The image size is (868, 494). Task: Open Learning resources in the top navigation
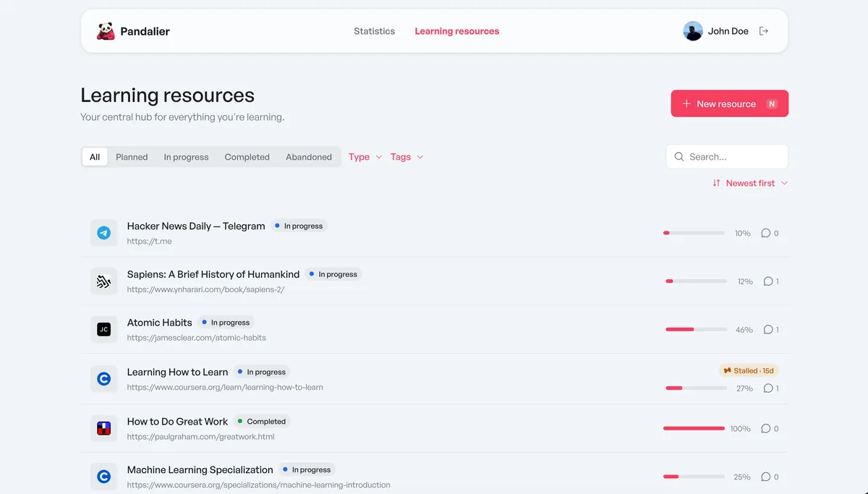(457, 31)
